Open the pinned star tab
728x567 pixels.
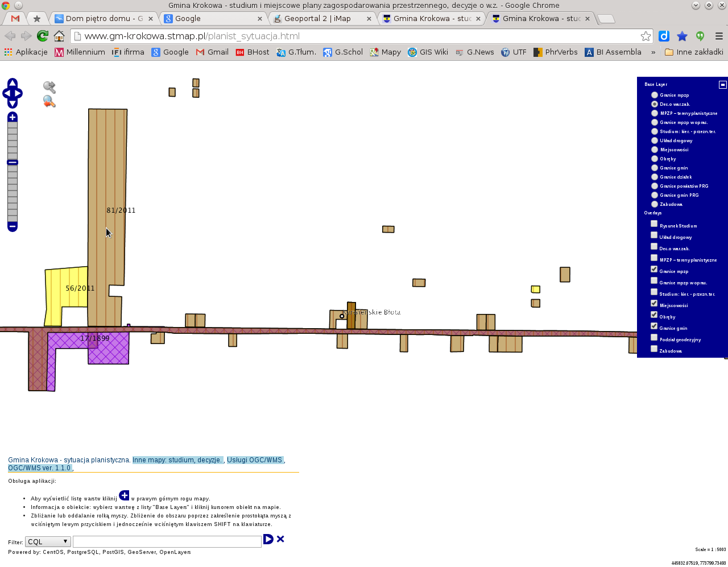point(37,19)
